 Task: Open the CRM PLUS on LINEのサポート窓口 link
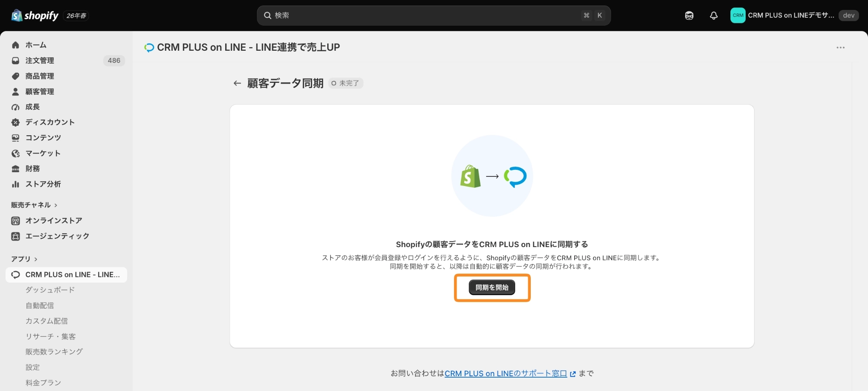(x=506, y=374)
